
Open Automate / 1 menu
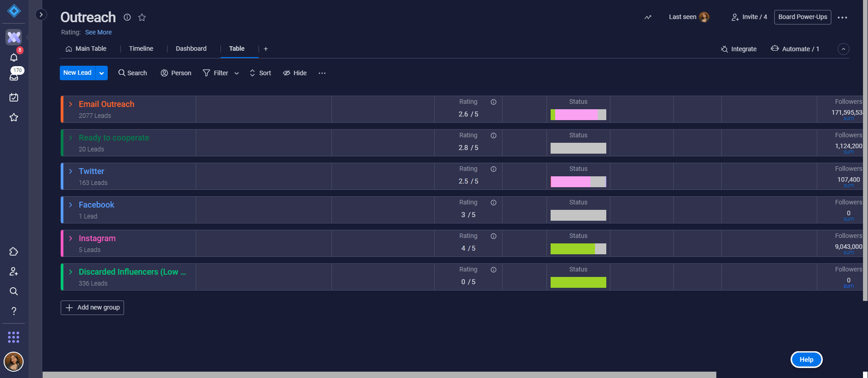pos(795,49)
